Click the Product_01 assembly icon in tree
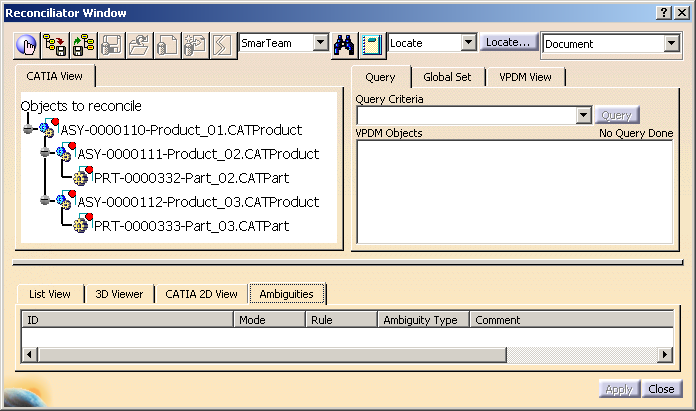 coord(49,129)
